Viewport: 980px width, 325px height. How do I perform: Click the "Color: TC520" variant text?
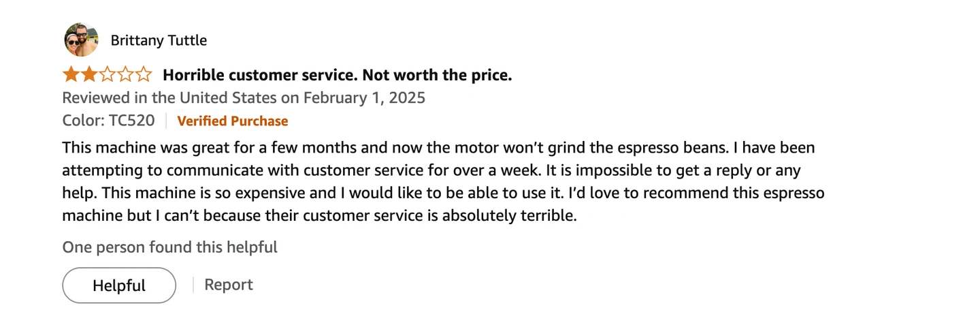tap(108, 121)
